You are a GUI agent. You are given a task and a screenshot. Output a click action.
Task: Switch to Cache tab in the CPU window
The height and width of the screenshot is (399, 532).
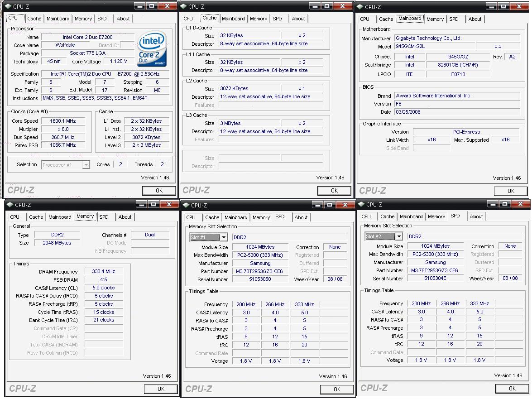[x=34, y=19]
